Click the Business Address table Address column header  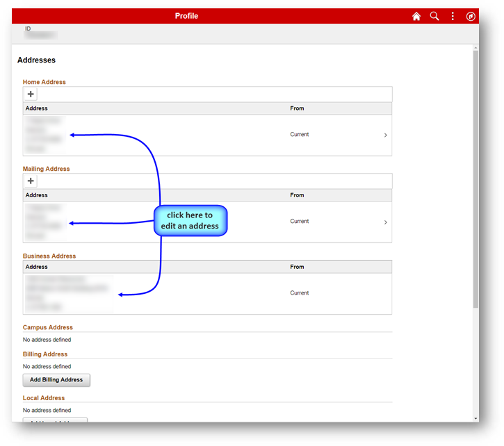pyautogui.click(x=36, y=267)
